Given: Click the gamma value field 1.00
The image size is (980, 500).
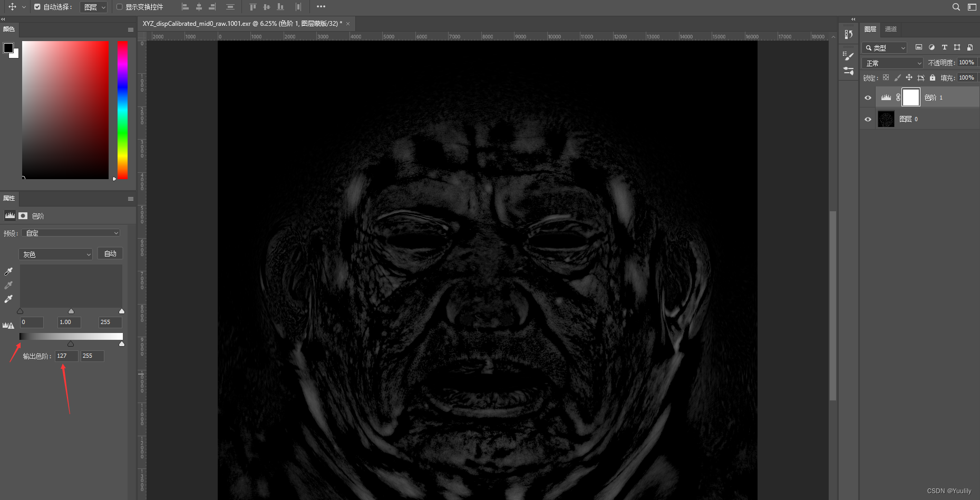Looking at the screenshot, I should [x=69, y=322].
